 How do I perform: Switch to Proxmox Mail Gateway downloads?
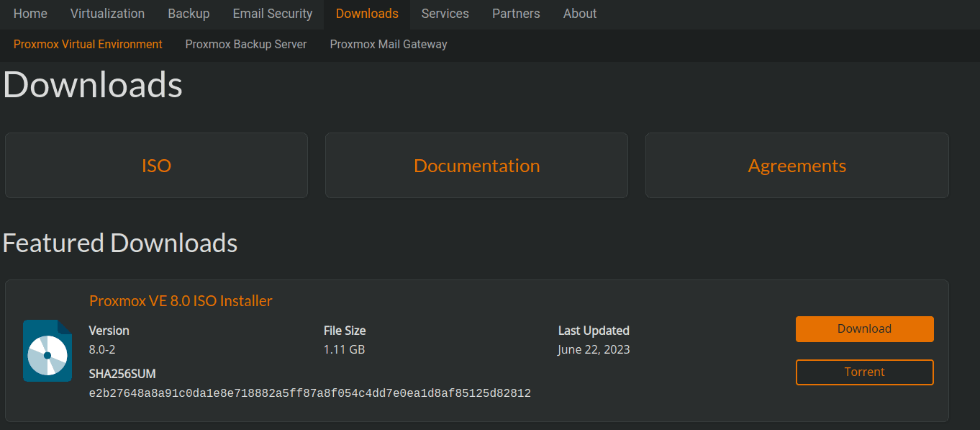pos(389,45)
